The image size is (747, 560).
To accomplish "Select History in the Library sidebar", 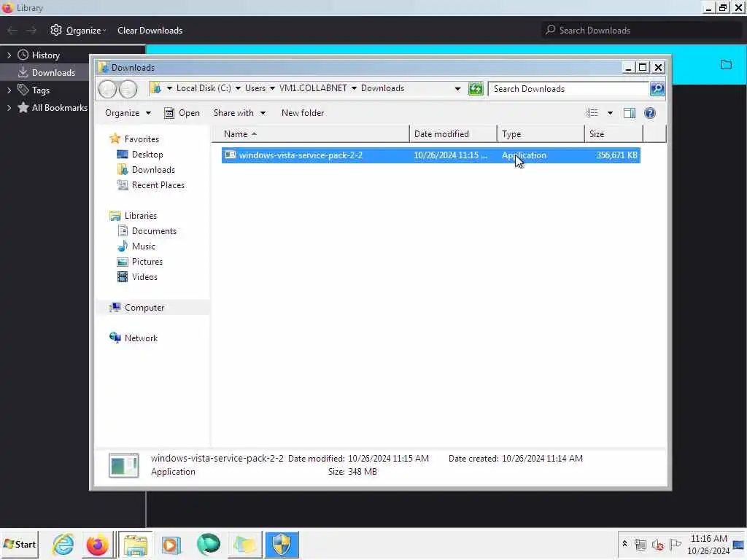I will pyautogui.click(x=45, y=55).
